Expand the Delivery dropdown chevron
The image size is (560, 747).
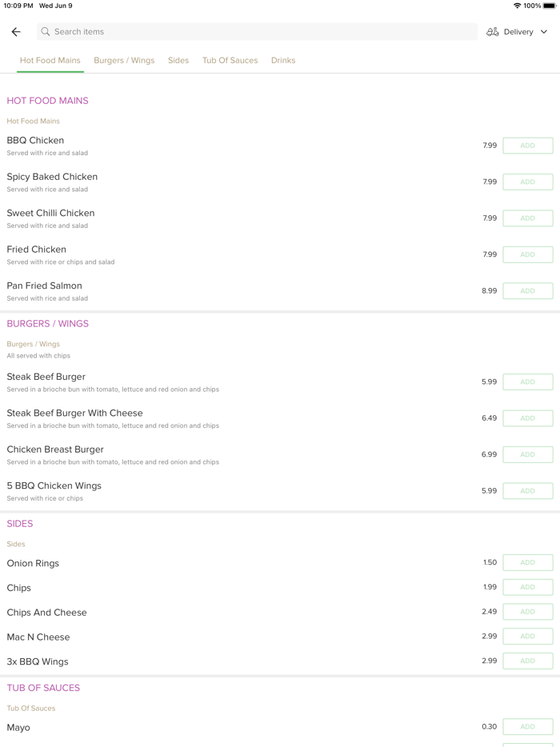[x=544, y=32]
